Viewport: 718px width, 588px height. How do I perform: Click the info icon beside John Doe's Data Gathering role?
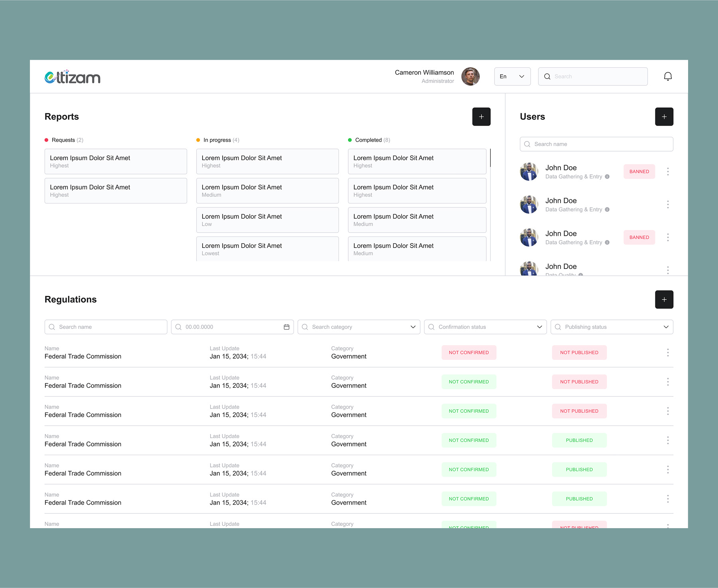(x=607, y=177)
